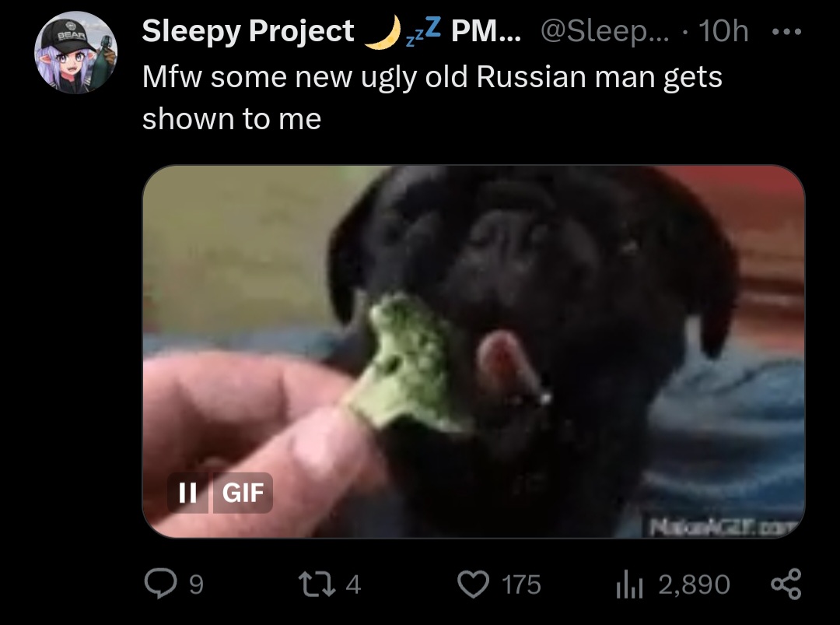
Task: Open the @Sleep... handle link
Action: (605, 32)
